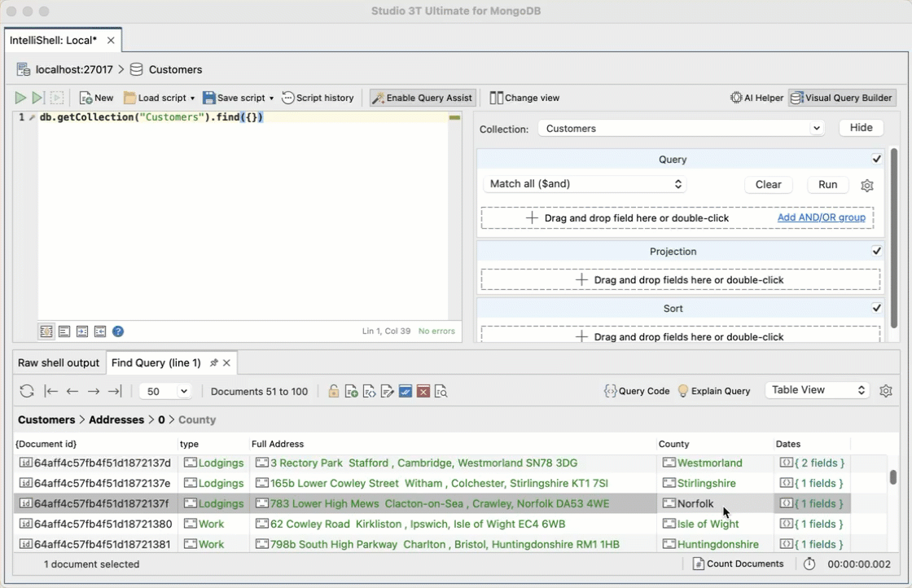912x588 pixels.
Task: Switch to the Raw shell output tab
Action: click(58, 363)
